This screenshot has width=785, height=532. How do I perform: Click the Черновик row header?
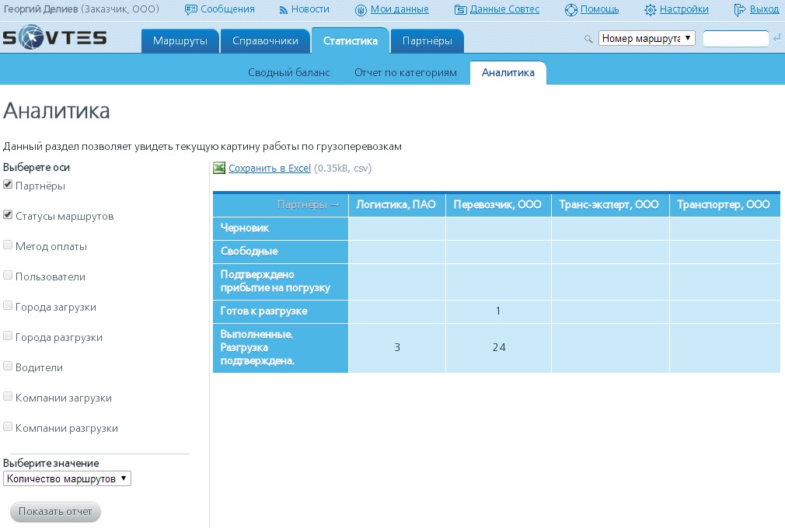[x=281, y=228]
